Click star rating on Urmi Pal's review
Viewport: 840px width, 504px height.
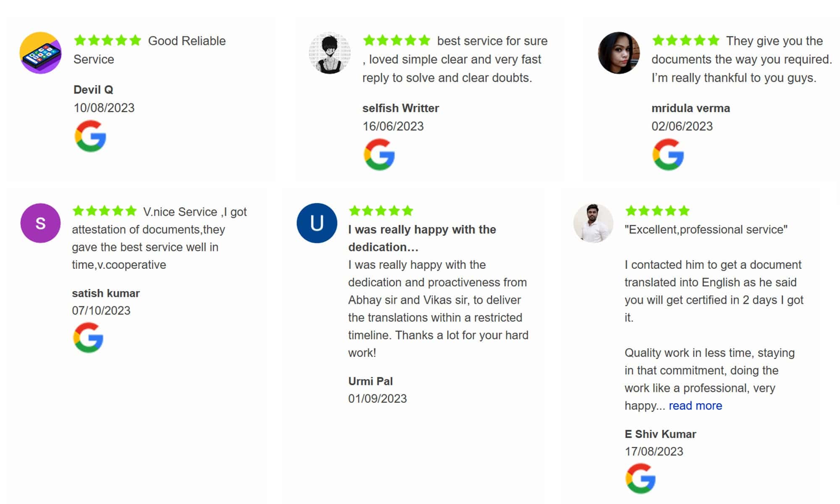[x=381, y=210]
